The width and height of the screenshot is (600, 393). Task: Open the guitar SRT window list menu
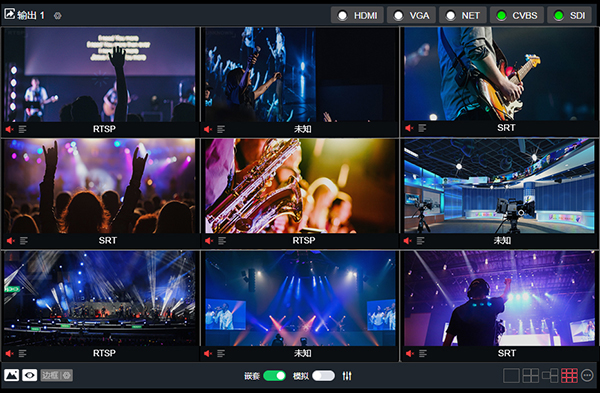422,128
